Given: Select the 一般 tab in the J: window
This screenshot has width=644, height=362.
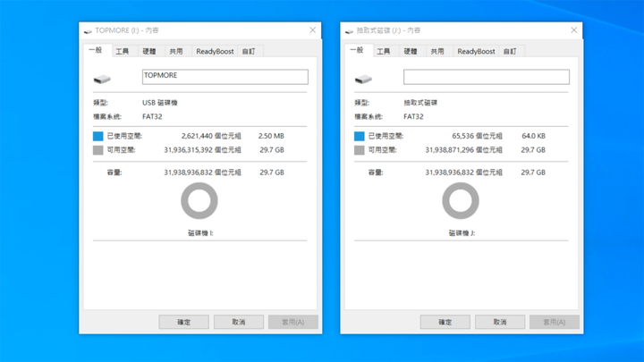Looking at the screenshot, I should pos(358,50).
